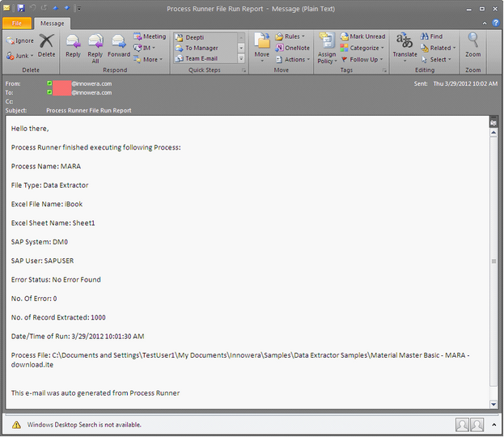Expand the Junk dropdown
This screenshot has width=504, height=437.
pyautogui.click(x=20, y=56)
